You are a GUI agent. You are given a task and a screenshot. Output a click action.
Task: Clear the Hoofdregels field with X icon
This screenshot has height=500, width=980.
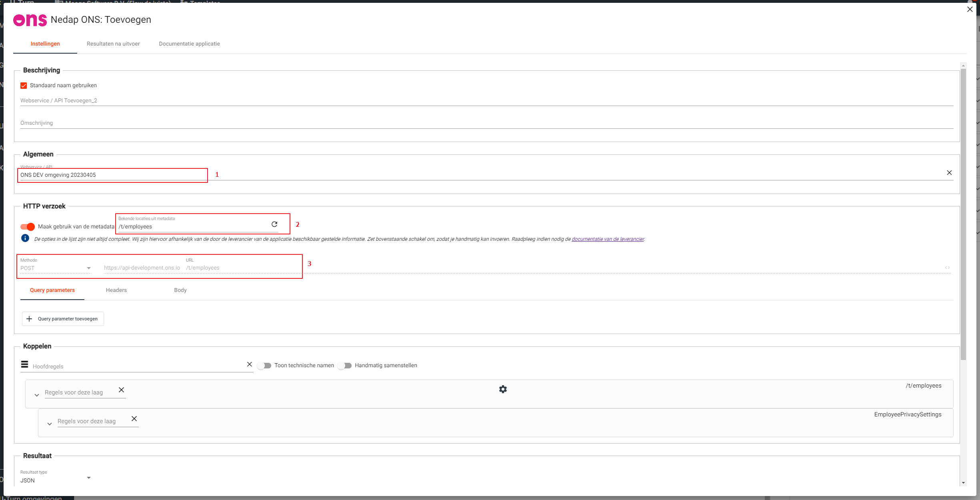point(249,364)
